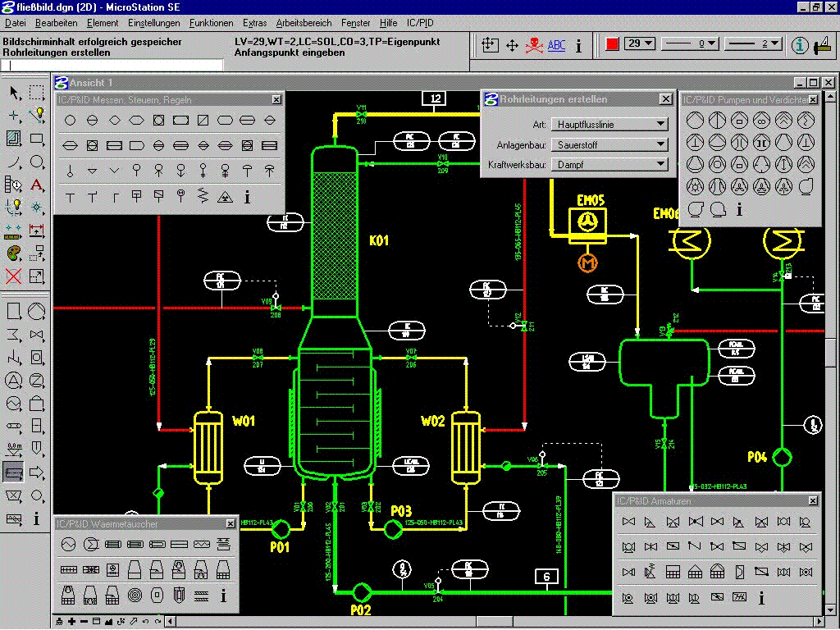Open info in Pumpen und Verdichter palette
Viewport: 840px width, 630px height.
click(740, 209)
